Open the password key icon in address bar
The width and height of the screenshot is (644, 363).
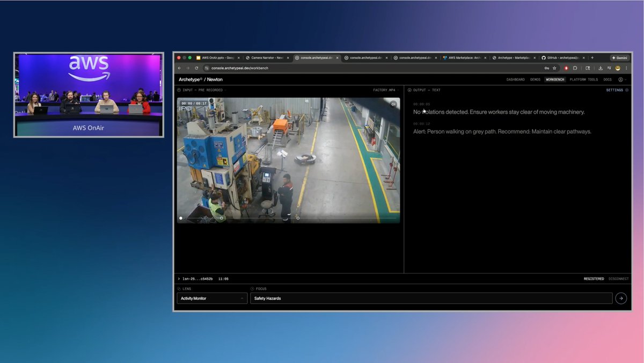coord(546,68)
